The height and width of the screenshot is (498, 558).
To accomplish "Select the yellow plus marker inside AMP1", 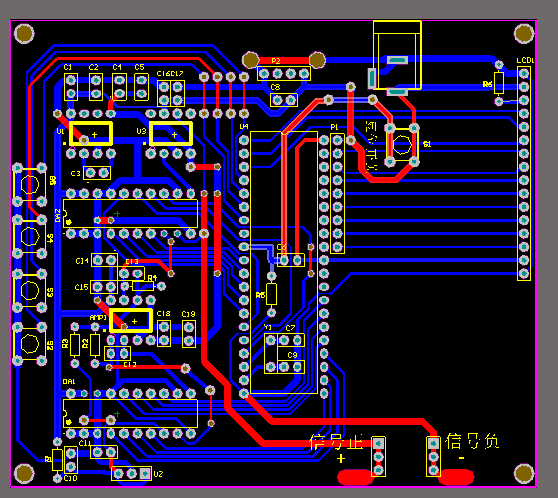I will [x=134, y=321].
